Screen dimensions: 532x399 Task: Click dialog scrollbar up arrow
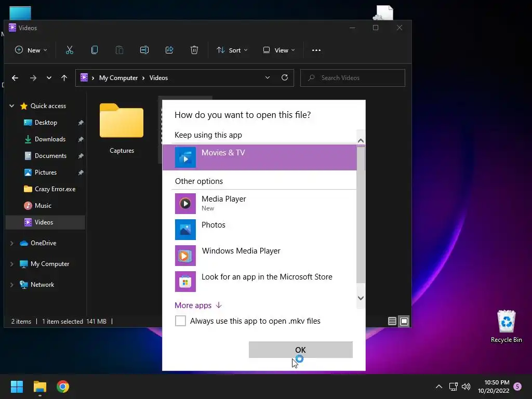[x=361, y=140]
